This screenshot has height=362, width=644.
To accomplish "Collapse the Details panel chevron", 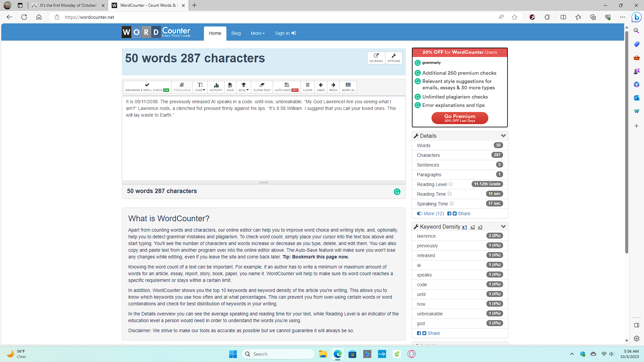I will click(x=503, y=136).
